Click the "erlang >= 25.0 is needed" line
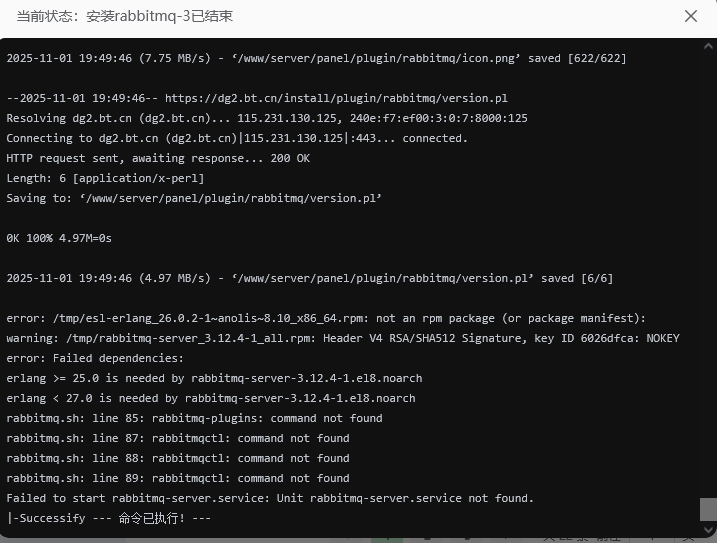The image size is (717, 543). tap(214, 378)
